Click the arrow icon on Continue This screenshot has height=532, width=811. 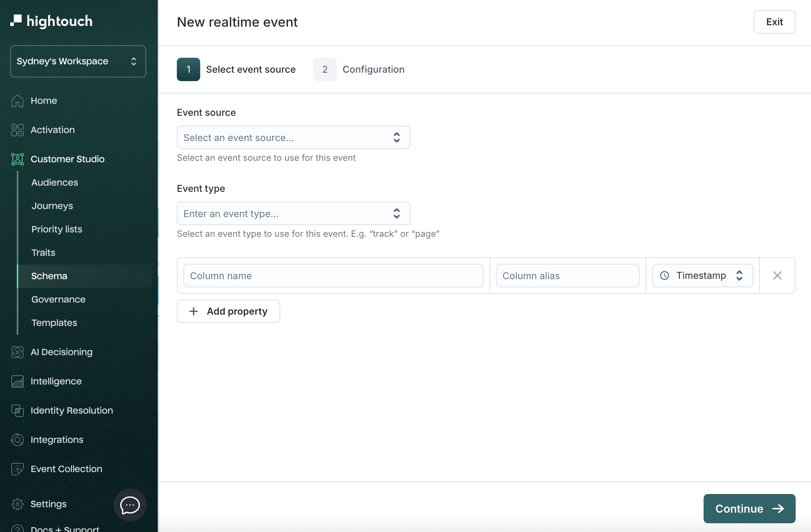pos(778,509)
